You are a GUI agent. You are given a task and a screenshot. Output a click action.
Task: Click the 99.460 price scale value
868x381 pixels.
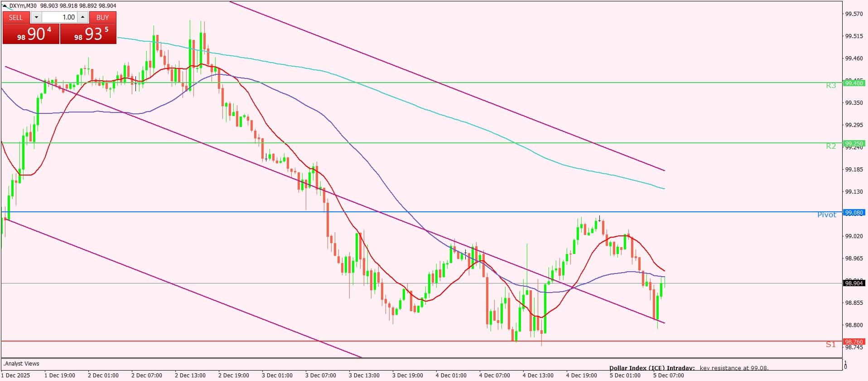tap(854, 59)
